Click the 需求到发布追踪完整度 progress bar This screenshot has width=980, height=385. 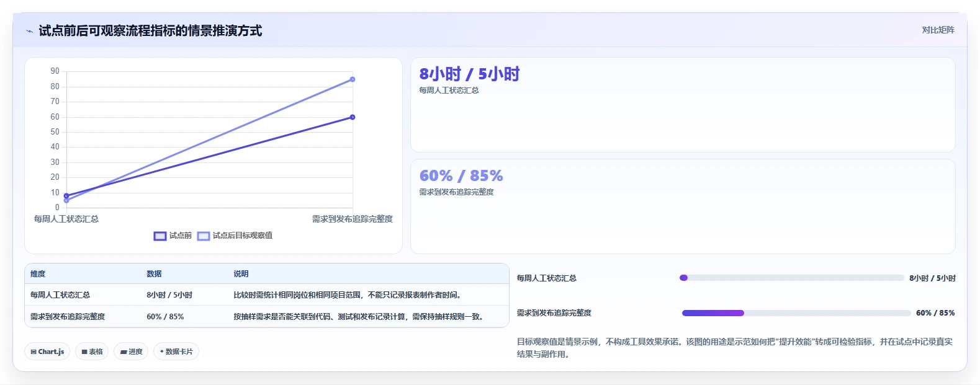pos(796,313)
